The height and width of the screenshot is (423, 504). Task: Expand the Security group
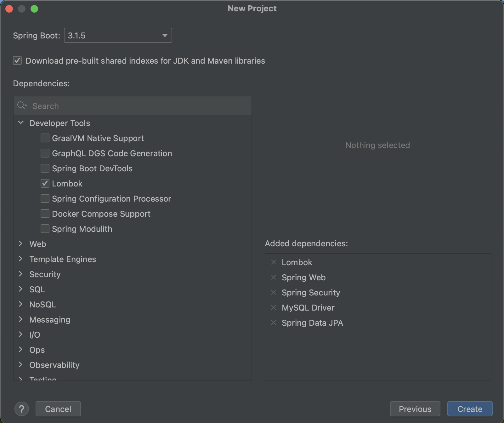click(21, 274)
